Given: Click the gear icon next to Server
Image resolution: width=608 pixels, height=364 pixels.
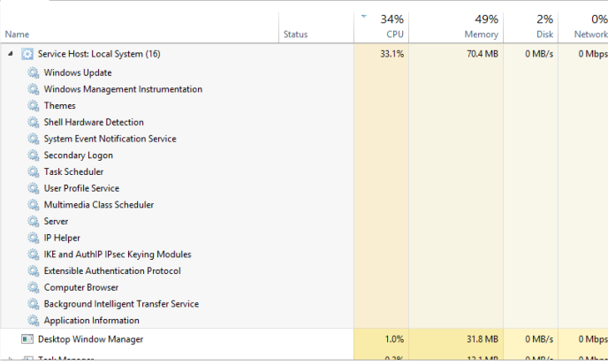Looking at the screenshot, I should pyautogui.click(x=34, y=222).
